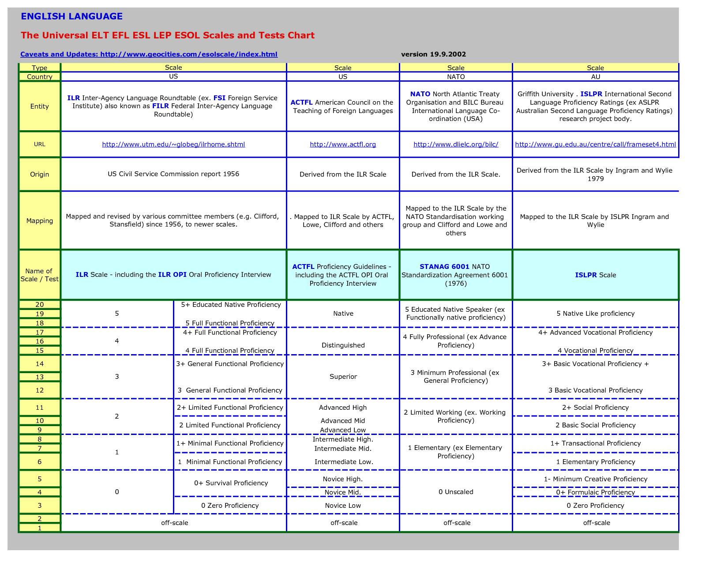Select the 'URL' row header cell
Image resolution: width=728 pixels, height=563 pixels.
[x=40, y=144]
